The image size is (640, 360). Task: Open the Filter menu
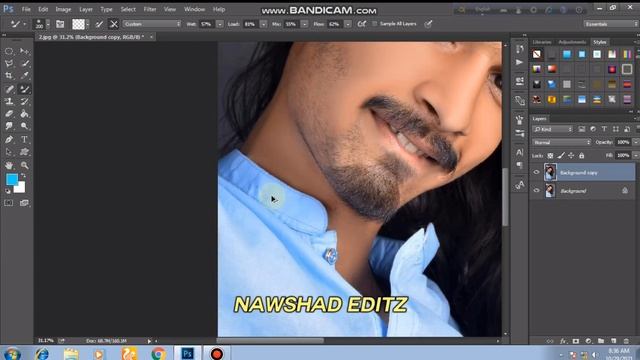(150, 9)
